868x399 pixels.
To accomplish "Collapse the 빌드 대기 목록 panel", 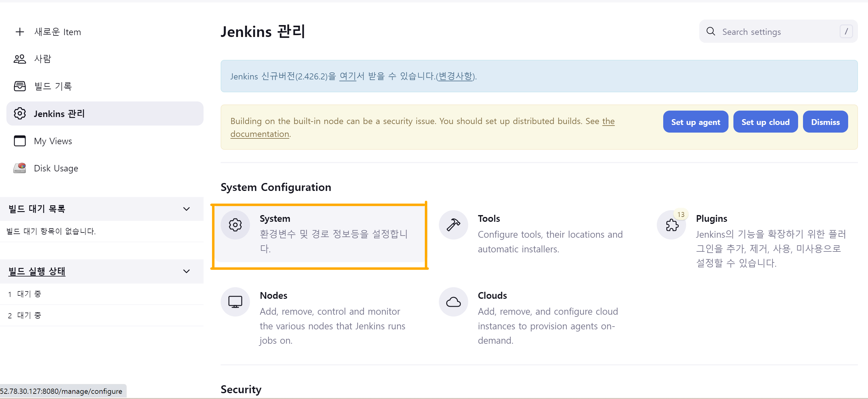I will coord(186,209).
